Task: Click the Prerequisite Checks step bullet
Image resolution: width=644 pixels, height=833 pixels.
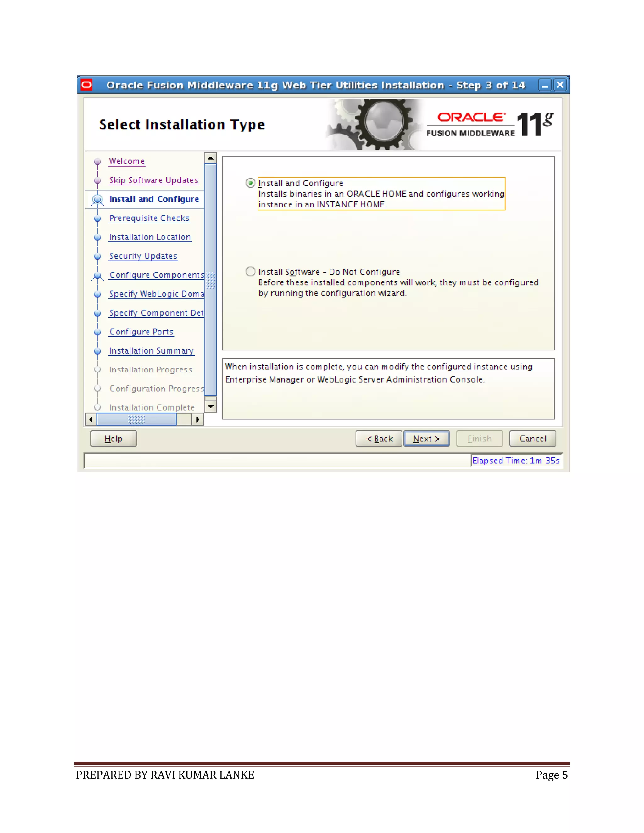Action: (97, 218)
